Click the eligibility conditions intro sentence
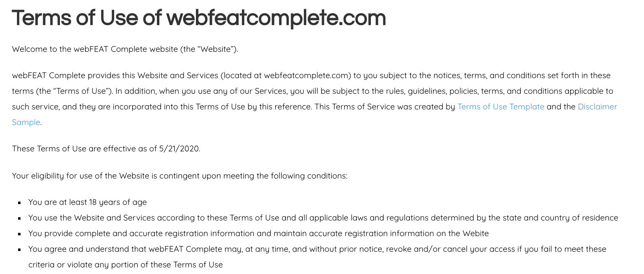This screenshot has width=644, height=274. (179, 176)
